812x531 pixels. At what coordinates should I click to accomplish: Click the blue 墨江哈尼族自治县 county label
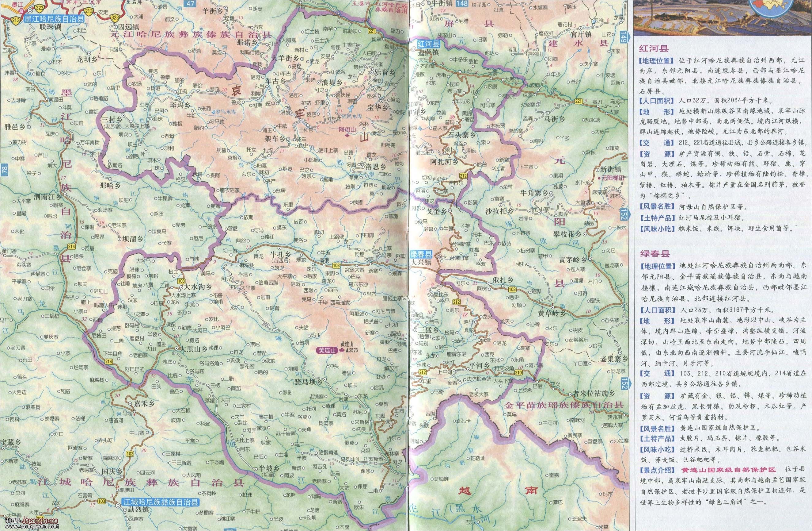54,19
